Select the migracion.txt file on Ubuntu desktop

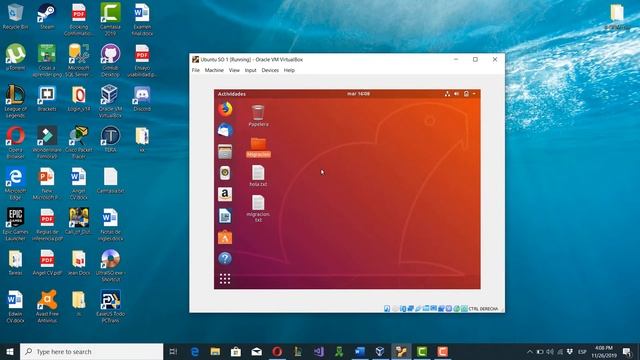tap(258, 209)
